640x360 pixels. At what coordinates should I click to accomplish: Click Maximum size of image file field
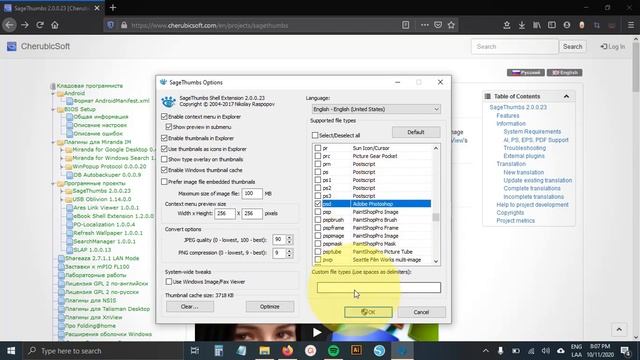point(252,193)
